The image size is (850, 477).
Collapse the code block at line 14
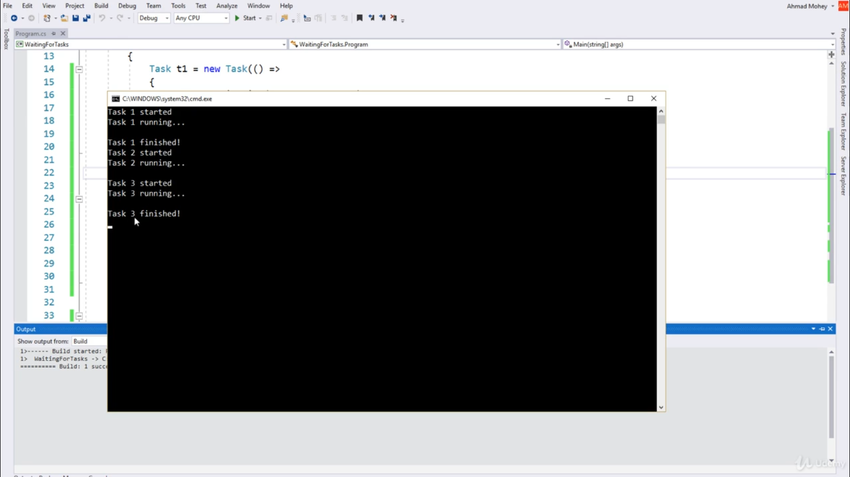79,69
